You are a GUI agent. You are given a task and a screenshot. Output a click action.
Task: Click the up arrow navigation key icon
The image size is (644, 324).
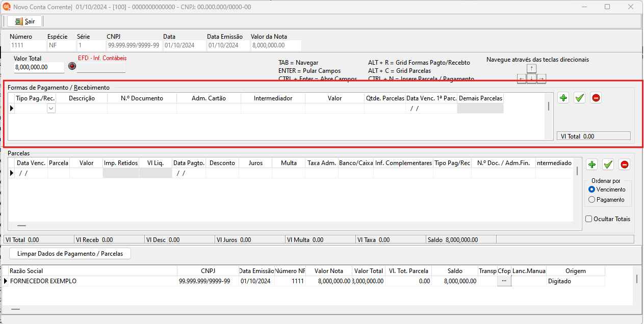click(x=532, y=69)
